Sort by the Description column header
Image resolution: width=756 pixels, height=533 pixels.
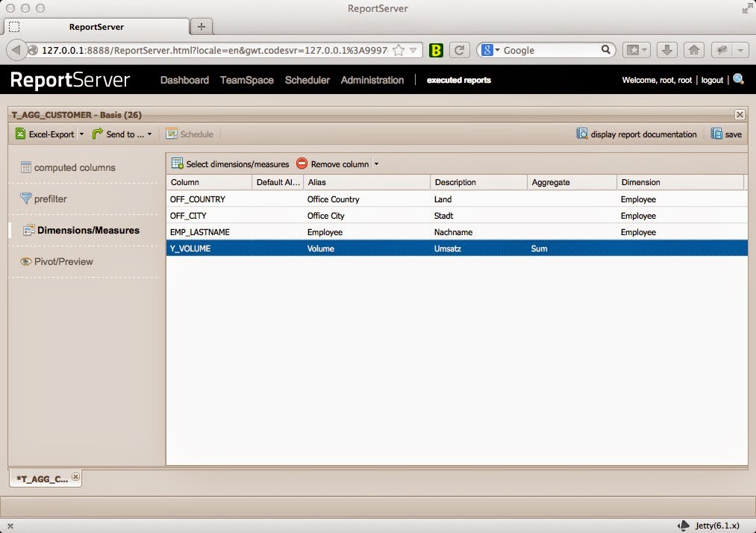point(478,182)
